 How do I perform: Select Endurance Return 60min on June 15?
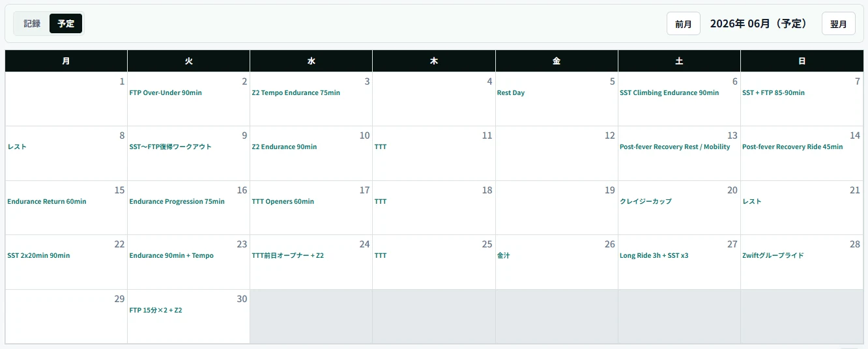(x=46, y=201)
